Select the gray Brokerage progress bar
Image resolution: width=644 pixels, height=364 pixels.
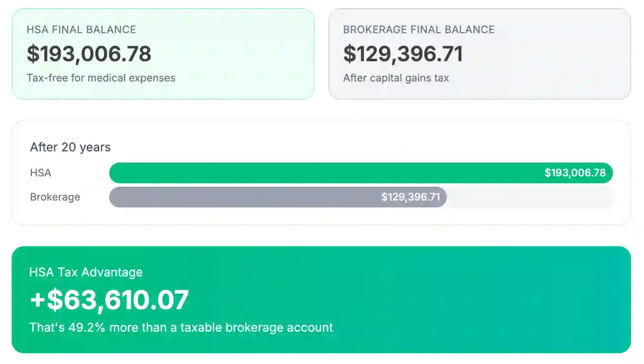pos(259,197)
